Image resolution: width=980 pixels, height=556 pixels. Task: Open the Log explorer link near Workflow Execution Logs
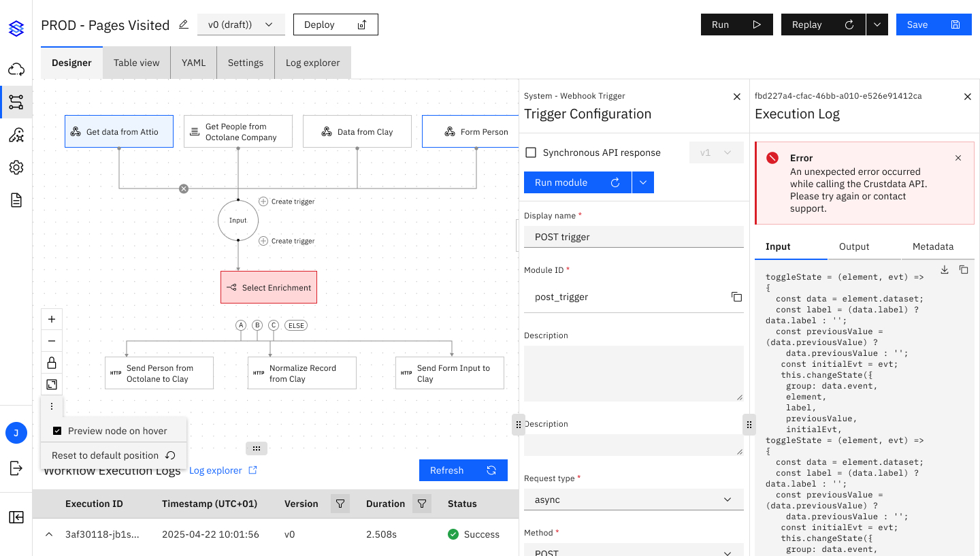215,470
